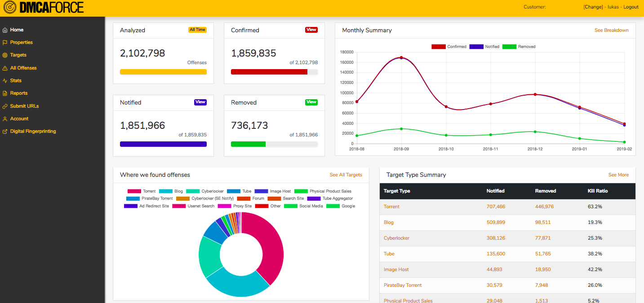Click the Targets bullseye icon

[5, 55]
